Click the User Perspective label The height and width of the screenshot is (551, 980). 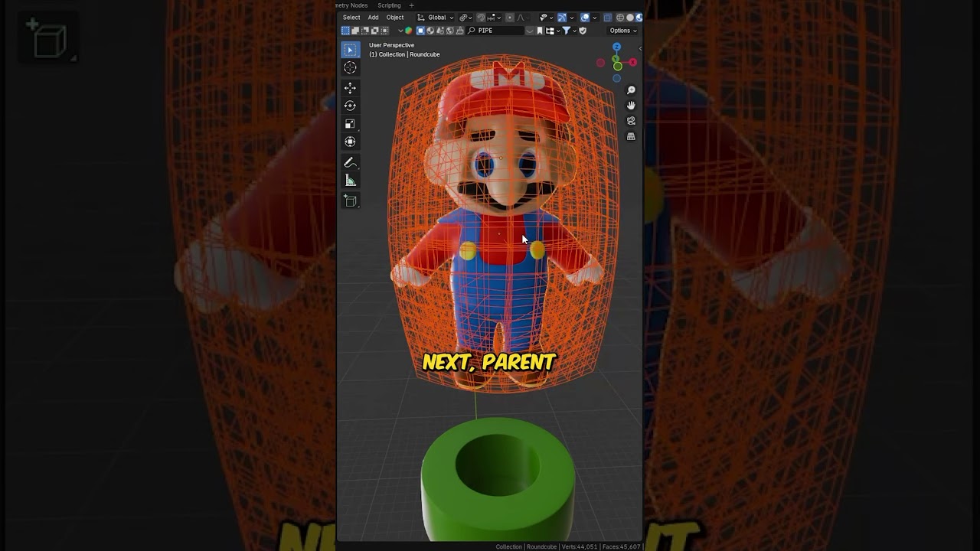tap(391, 45)
